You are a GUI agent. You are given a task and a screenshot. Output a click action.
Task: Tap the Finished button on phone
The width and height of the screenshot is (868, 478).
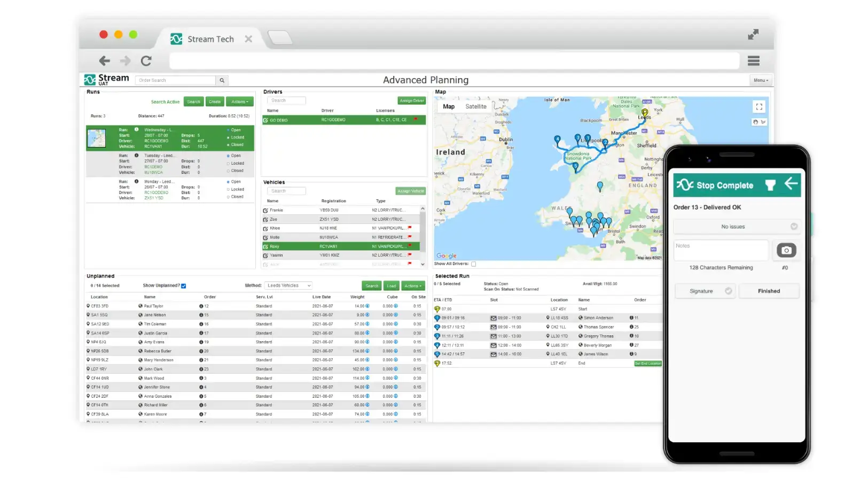click(769, 291)
